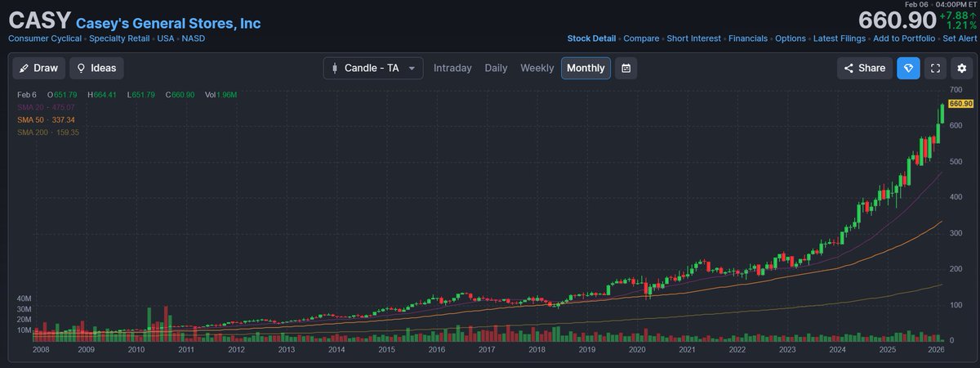This screenshot has height=368, width=980.
Task: Click the 2020 label on time axis
Action: [x=636, y=350]
